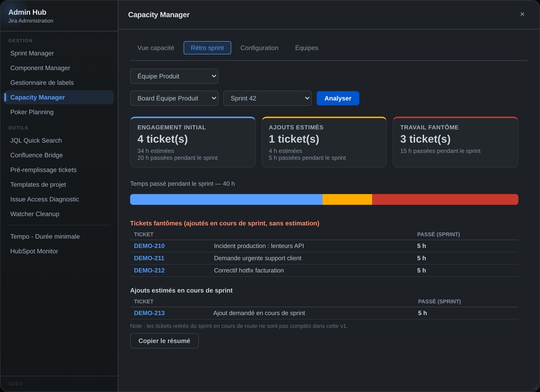The image size is (540, 392).
Task: Click the Analyser button
Action: pos(338,98)
